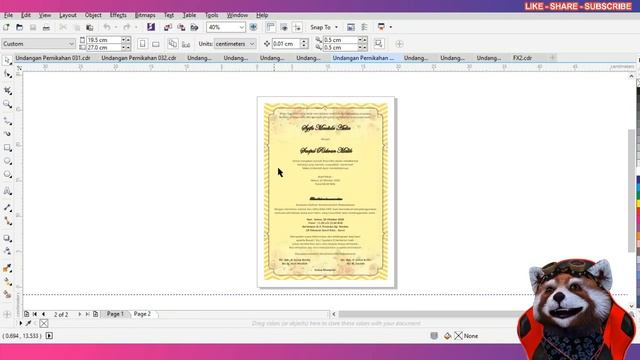The height and width of the screenshot is (360, 640).
Task: Open the zoom level 40% dropdown
Action: tap(242, 27)
